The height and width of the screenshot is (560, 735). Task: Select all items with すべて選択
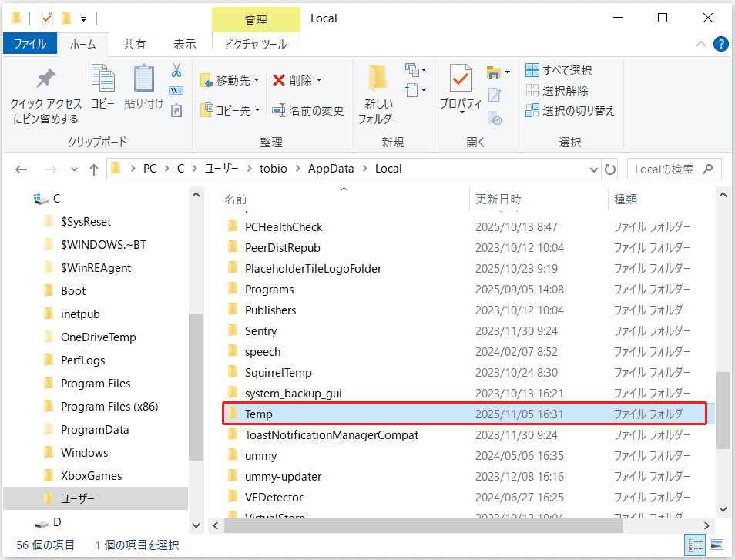click(557, 69)
